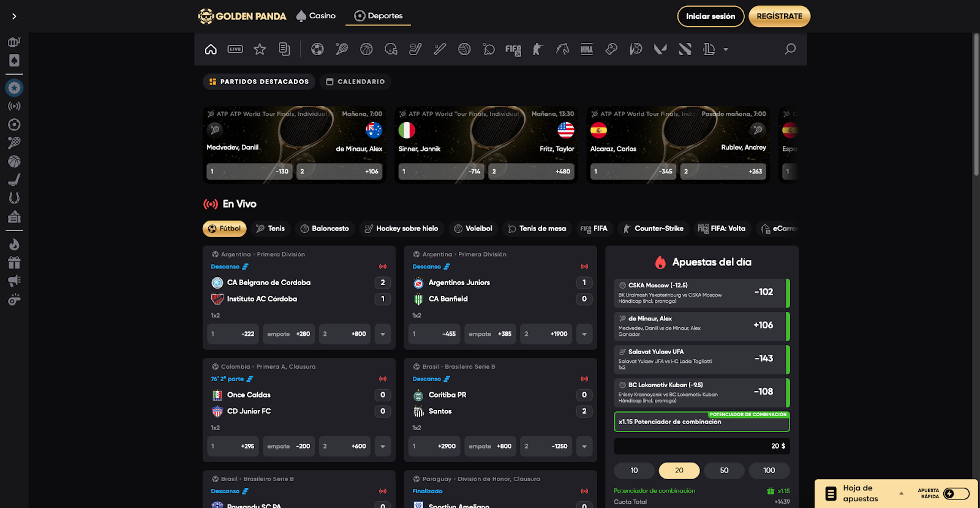Image resolution: width=980 pixels, height=508 pixels.
Task: Open the search magnifier in the sports bar
Action: (790, 49)
